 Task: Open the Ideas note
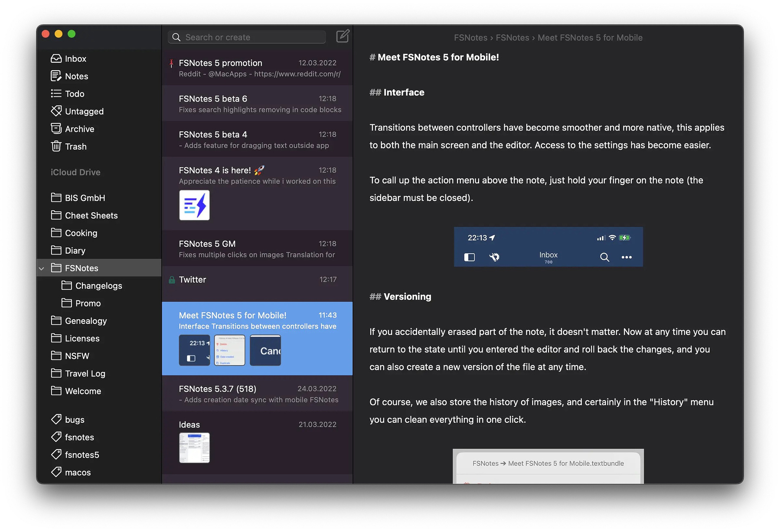[257, 443]
